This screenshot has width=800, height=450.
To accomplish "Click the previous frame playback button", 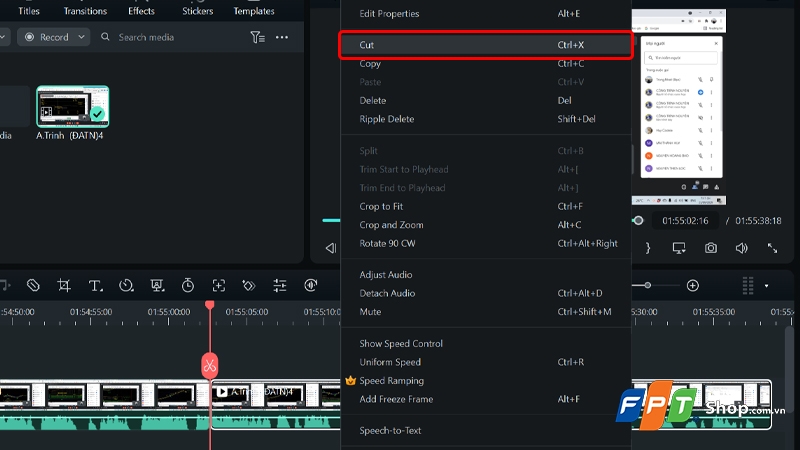I will pyautogui.click(x=331, y=248).
